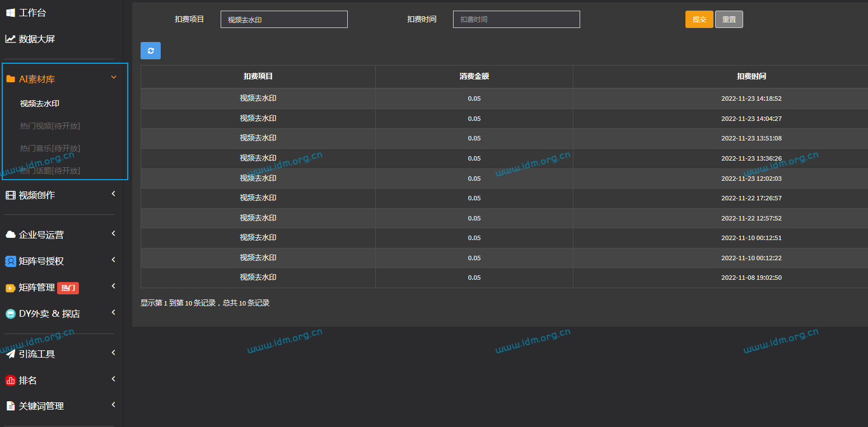Viewport: 868px width, 427px height.
Task: Click the timestamp 2022-11-23 13:36:26
Action: coord(752,158)
